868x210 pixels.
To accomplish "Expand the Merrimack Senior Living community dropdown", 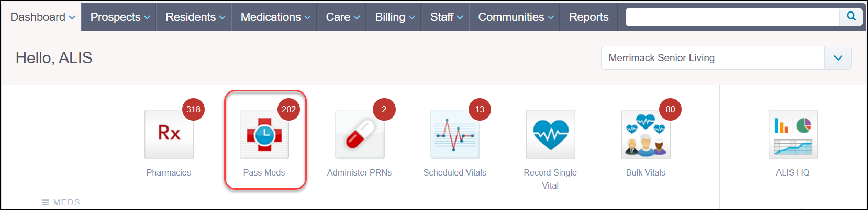I will coord(838,58).
